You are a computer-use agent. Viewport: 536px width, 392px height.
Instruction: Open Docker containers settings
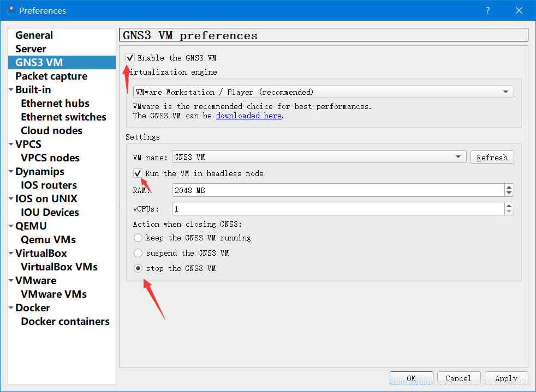65,322
